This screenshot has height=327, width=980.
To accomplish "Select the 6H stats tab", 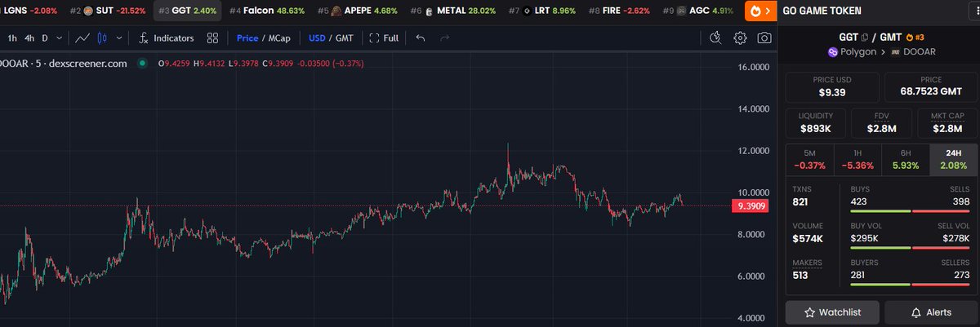I will (906, 159).
